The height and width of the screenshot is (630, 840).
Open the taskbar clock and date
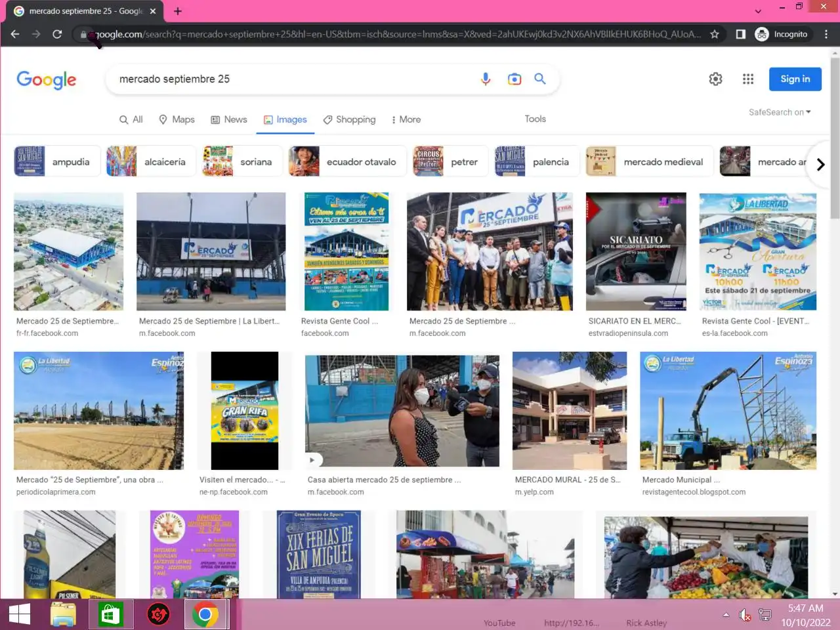806,615
